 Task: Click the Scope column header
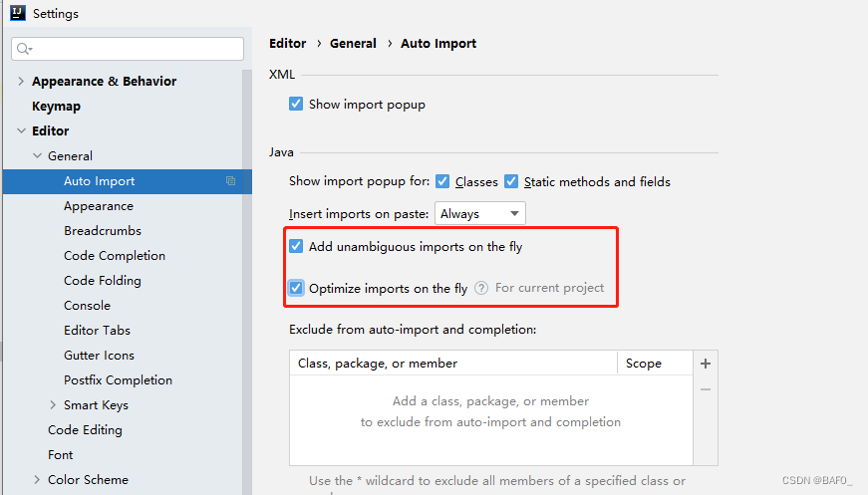coord(655,364)
